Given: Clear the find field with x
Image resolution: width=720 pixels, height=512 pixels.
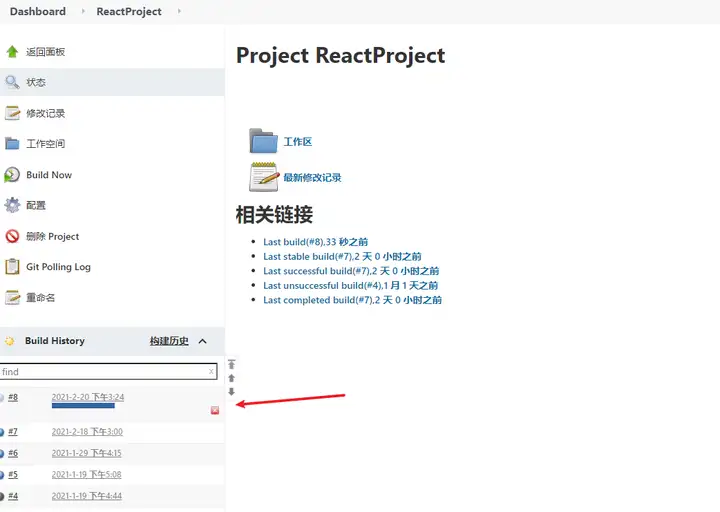Looking at the screenshot, I should click(211, 371).
